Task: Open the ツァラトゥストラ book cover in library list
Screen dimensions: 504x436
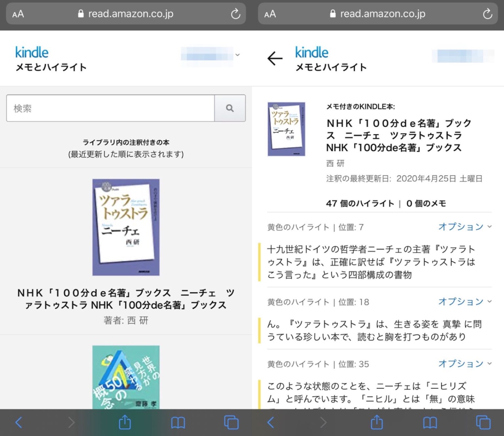Action: tap(126, 227)
